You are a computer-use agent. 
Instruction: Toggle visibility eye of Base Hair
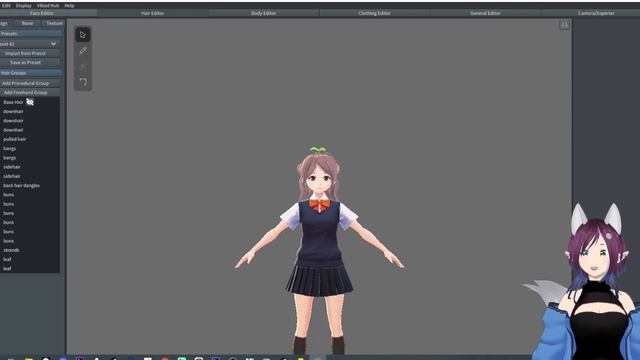coord(30,102)
